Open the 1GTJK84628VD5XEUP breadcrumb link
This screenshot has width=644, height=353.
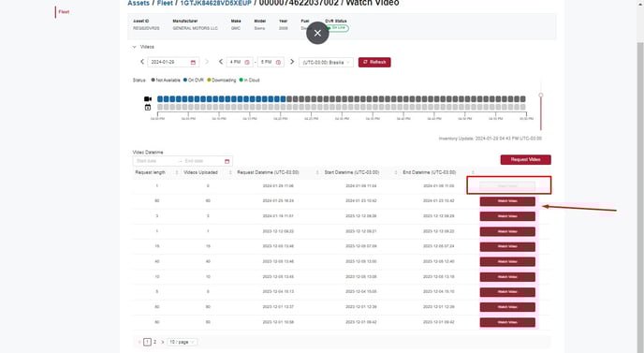click(215, 3)
